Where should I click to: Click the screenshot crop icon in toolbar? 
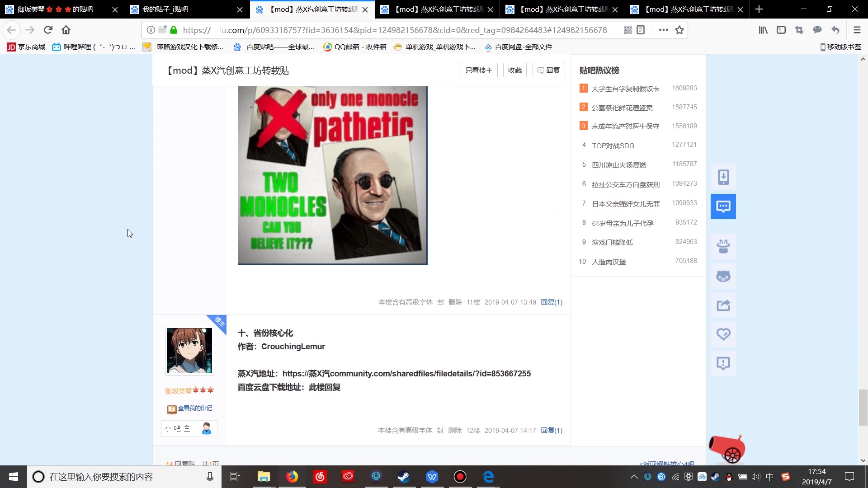click(x=799, y=30)
